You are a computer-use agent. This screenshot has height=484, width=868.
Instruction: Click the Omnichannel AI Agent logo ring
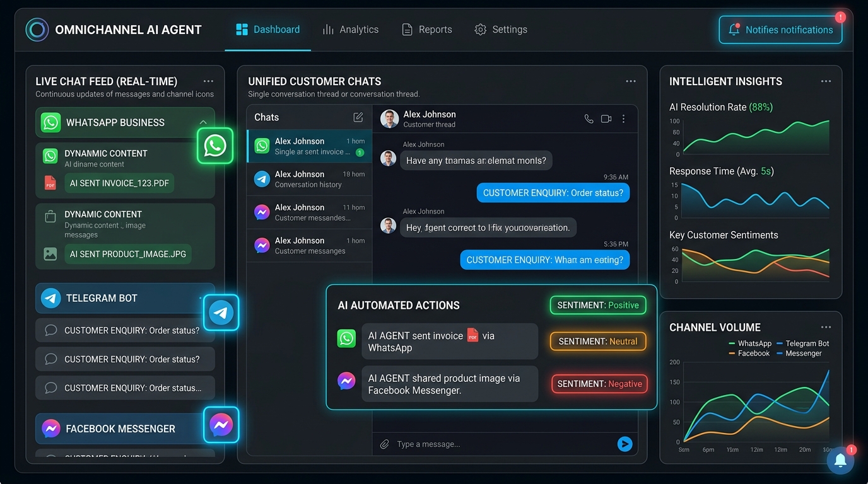pyautogui.click(x=37, y=30)
